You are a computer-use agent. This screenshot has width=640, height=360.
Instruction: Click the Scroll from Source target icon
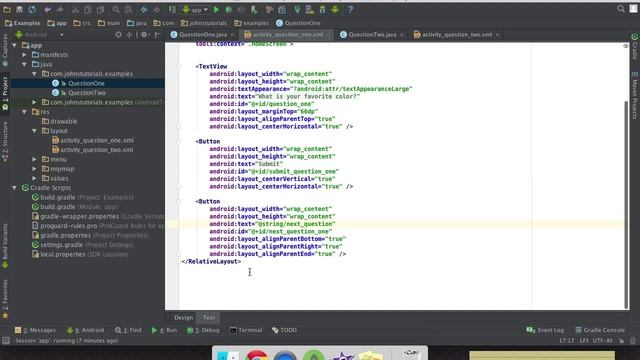[118, 35]
